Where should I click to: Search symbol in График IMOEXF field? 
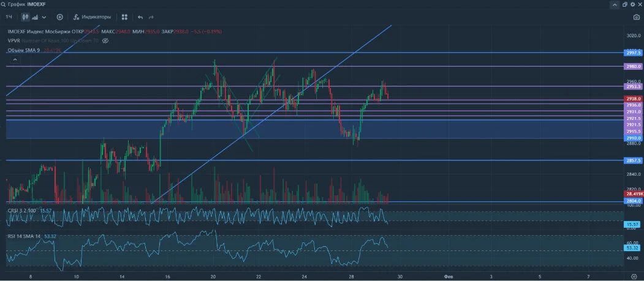point(23,4)
